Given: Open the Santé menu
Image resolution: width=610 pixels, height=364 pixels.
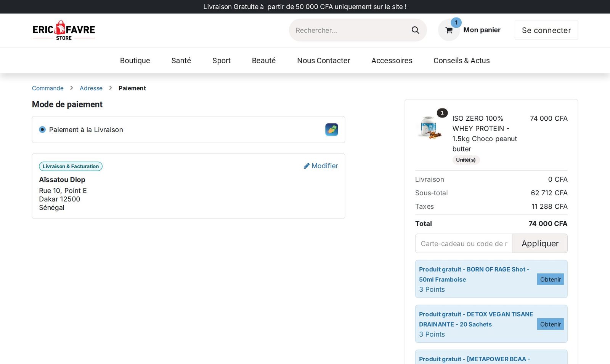Looking at the screenshot, I should (x=181, y=61).
